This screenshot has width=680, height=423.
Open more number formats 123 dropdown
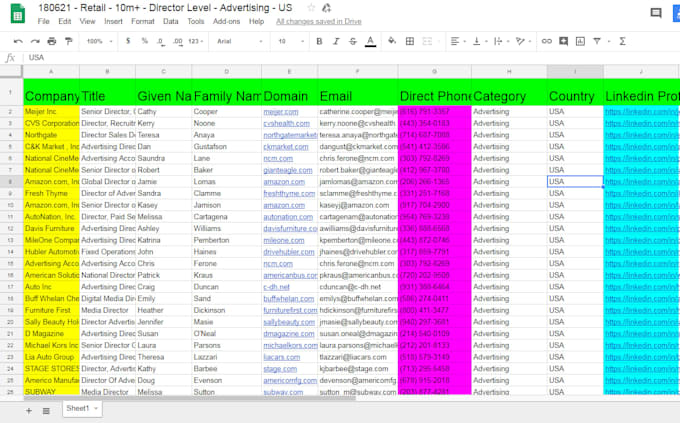coord(196,41)
